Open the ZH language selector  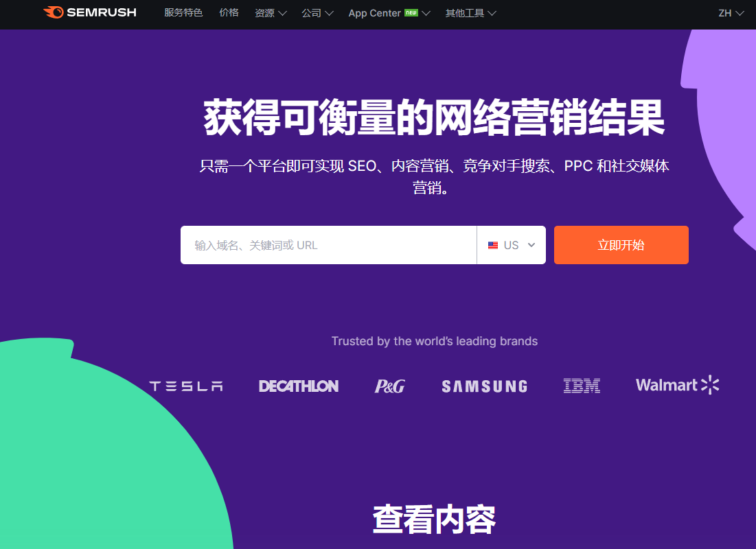pyautogui.click(x=731, y=13)
